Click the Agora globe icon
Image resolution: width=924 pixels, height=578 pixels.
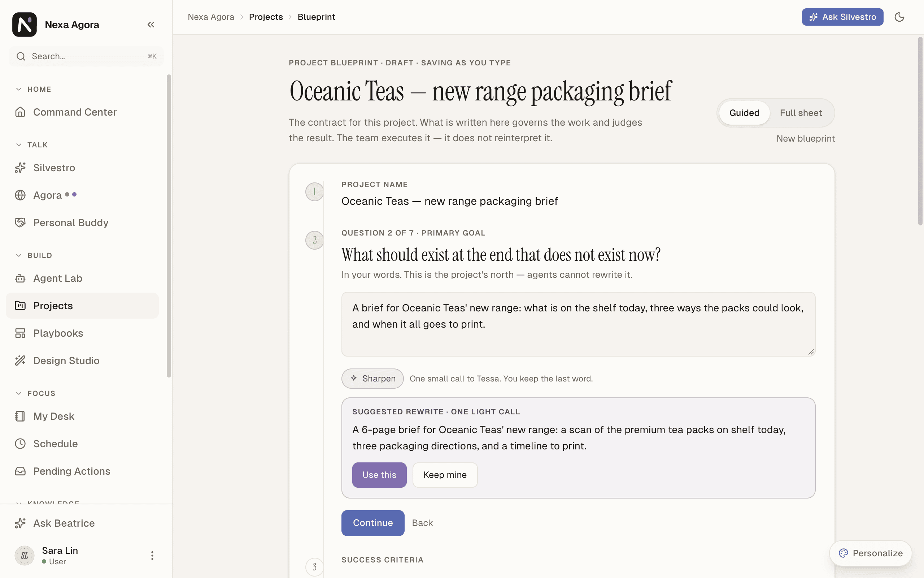tap(20, 195)
